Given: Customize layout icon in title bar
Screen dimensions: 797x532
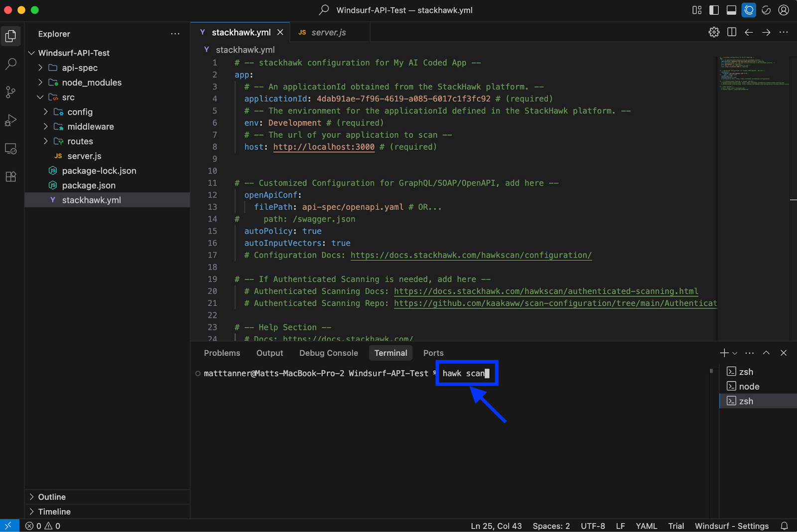Looking at the screenshot, I should (697, 10).
